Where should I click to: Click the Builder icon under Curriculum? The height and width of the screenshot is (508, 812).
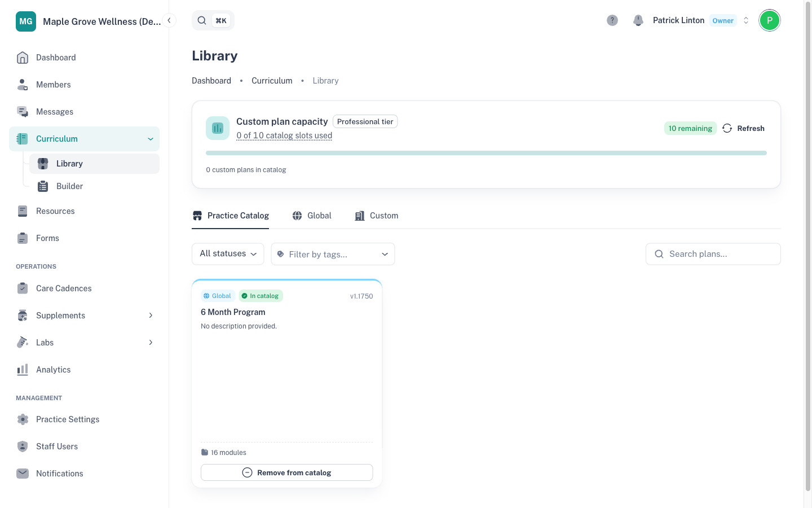43,186
